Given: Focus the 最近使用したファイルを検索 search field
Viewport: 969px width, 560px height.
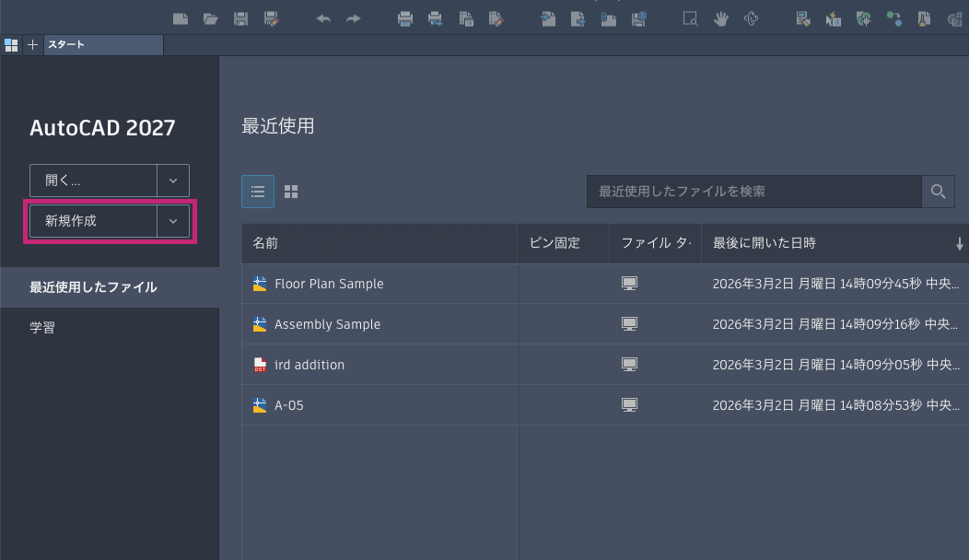Looking at the screenshot, I should pyautogui.click(x=754, y=192).
